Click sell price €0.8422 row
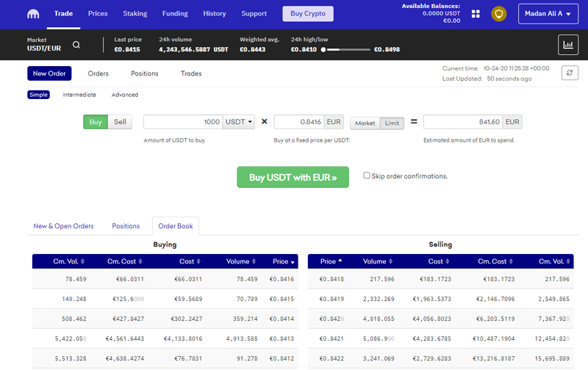The height and width of the screenshot is (370, 588). click(440, 358)
